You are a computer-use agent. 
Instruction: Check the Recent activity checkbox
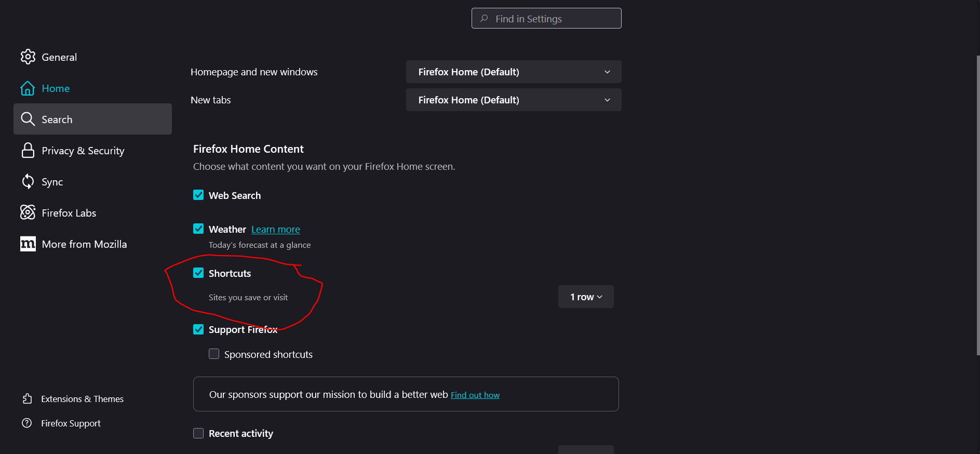[198, 433]
